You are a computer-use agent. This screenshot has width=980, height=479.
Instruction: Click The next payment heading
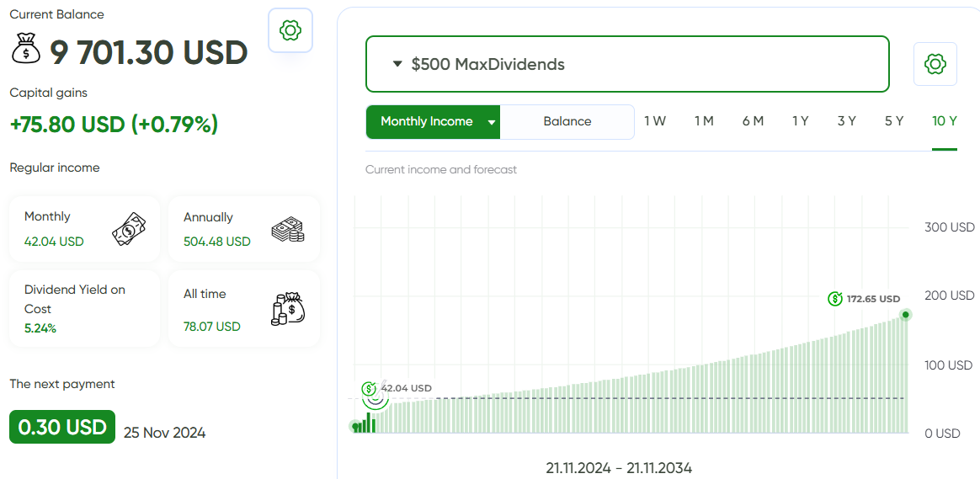[x=61, y=384]
